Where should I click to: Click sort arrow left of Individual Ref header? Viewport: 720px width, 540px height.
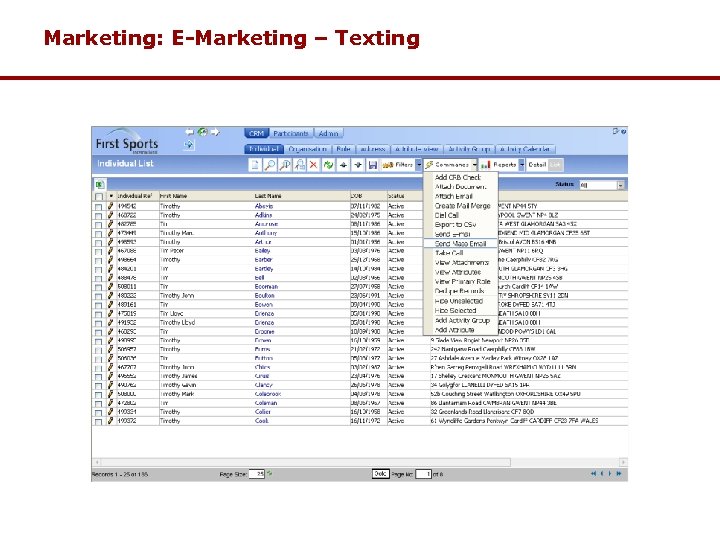(x=111, y=196)
